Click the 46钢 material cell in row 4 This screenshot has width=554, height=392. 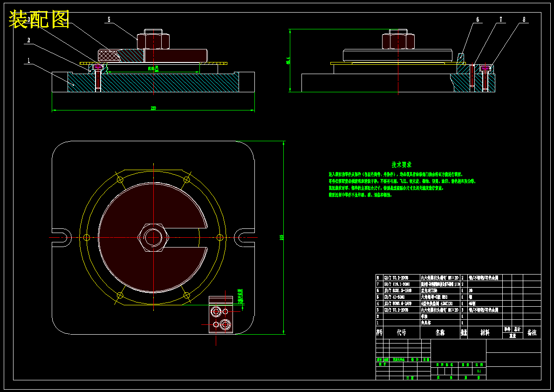tap(485, 303)
